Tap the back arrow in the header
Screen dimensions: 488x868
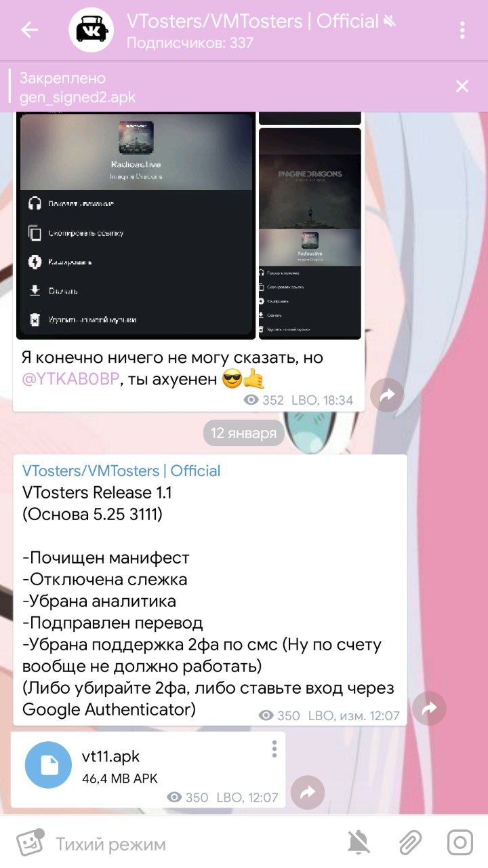point(29,30)
